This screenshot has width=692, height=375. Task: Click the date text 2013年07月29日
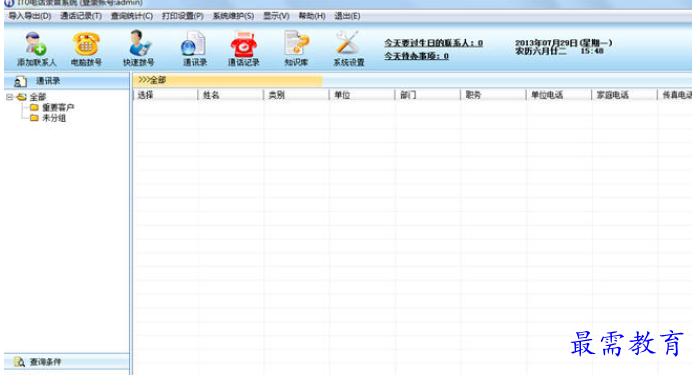point(546,43)
